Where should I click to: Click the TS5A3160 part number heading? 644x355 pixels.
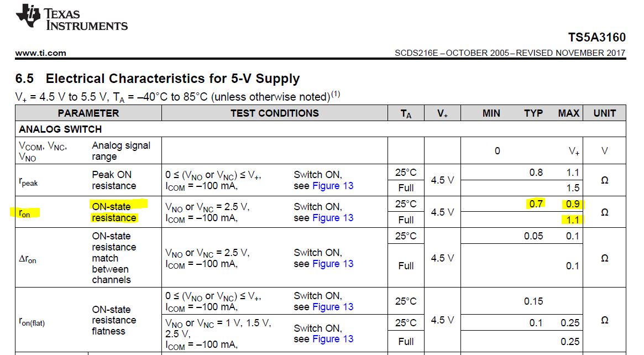pyautogui.click(x=597, y=38)
